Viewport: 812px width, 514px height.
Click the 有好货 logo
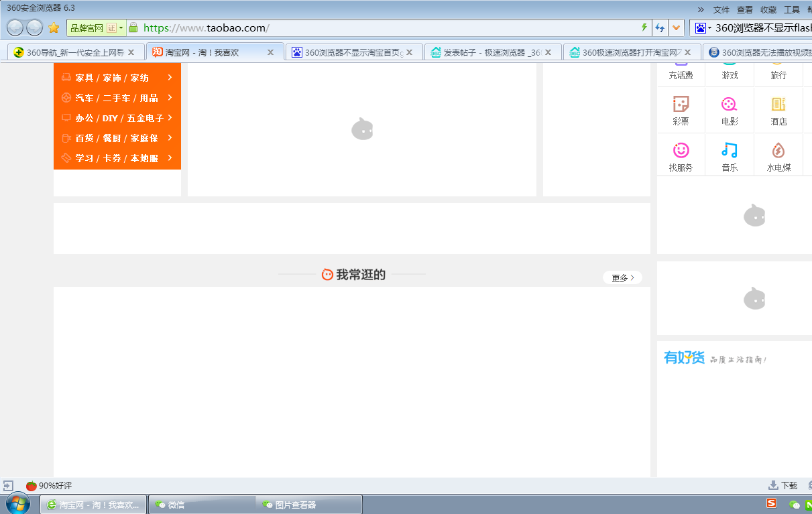(685, 359)
